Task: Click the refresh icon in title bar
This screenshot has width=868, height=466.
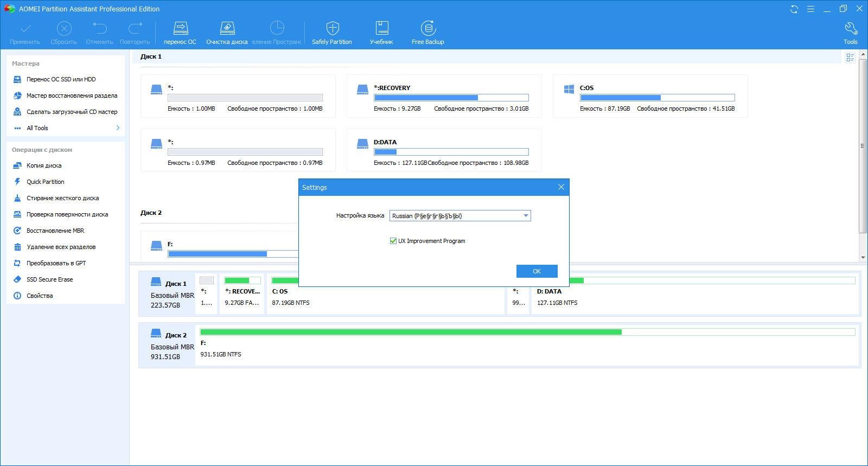Action: click(x=794, y=9)
